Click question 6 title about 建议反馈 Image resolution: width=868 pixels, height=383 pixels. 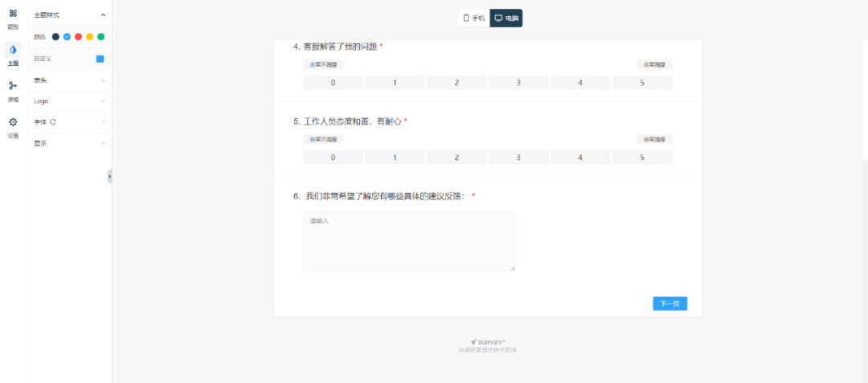coord(385,196)
